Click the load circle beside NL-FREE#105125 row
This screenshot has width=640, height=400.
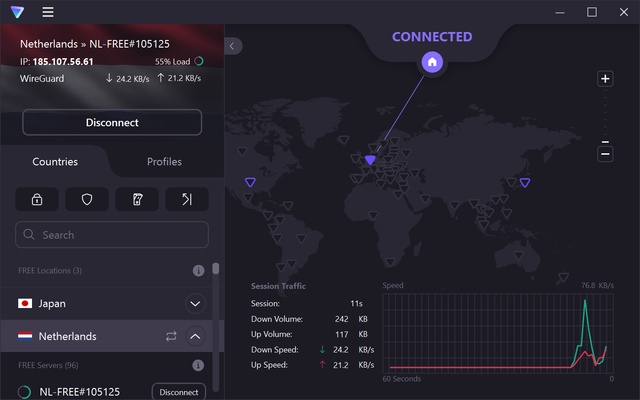(24, 392)
